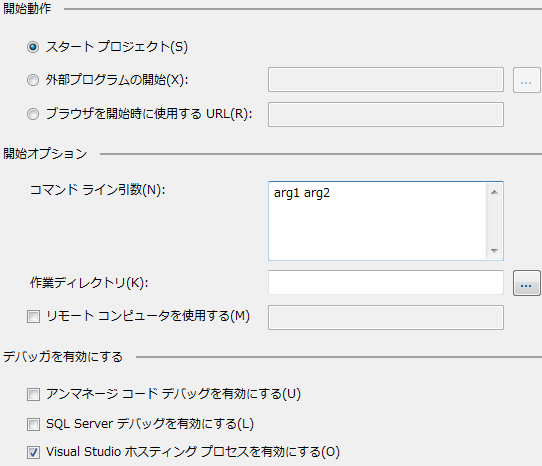Uncheck Visual Studio ホスティング プロセス checkbox
The height and width of the screenshot is (466, 542).
click(x=34, y=453)
